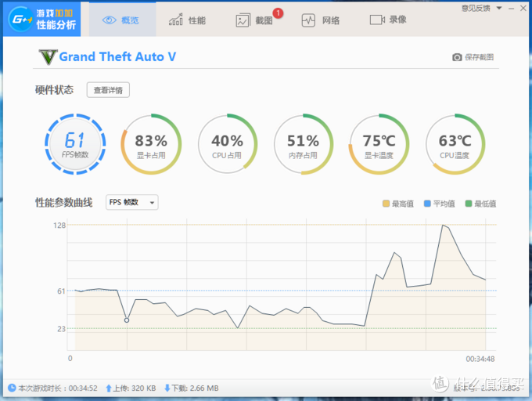
Task: Click the 查看详情 view details button
Action: click(108, 90)
